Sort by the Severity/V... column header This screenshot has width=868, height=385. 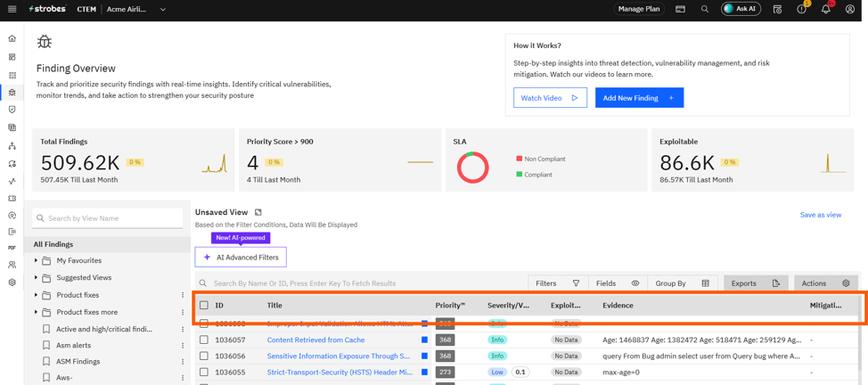click(x=507, y=305)
